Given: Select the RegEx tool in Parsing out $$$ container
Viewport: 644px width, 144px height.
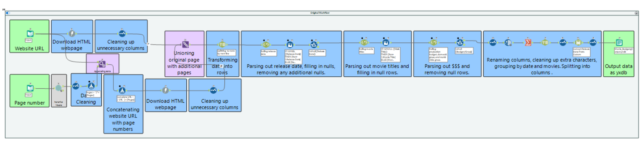Looking at the screenshot, I should [x=433, y=42].
